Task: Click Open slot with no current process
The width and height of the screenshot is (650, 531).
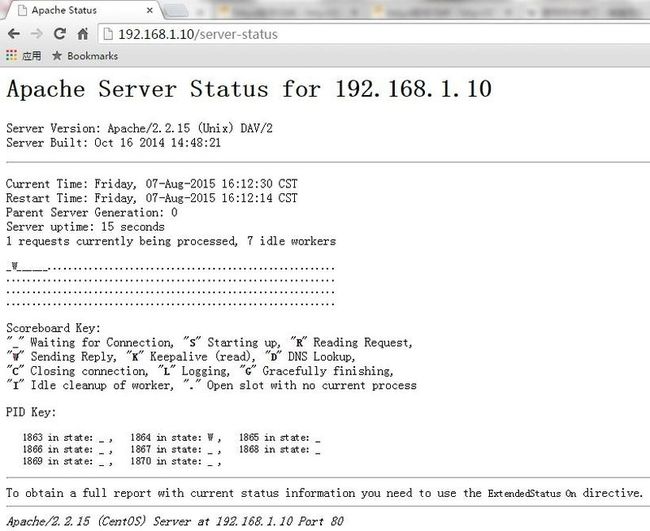Action: click(x=300, y=385)
